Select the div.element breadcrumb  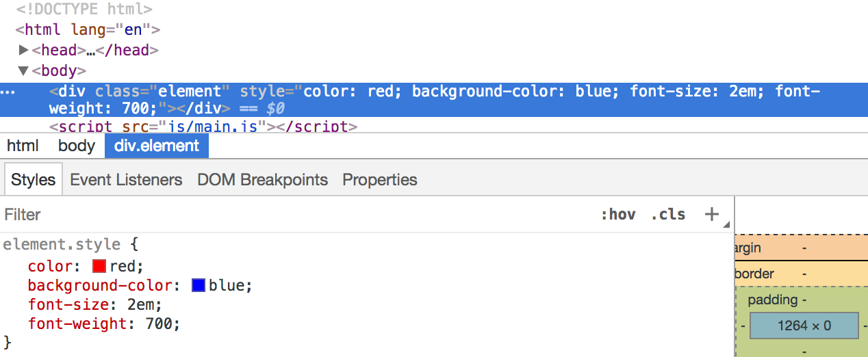[157, 146]
